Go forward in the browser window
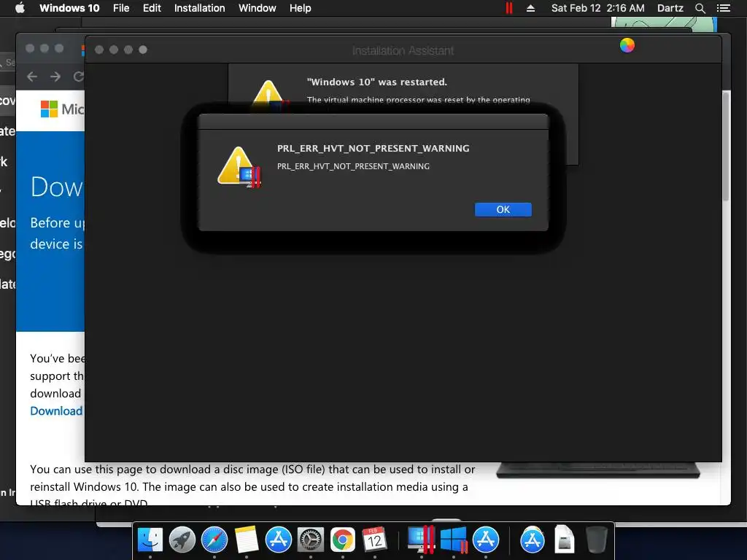747x560 pixels. point(55,76)
